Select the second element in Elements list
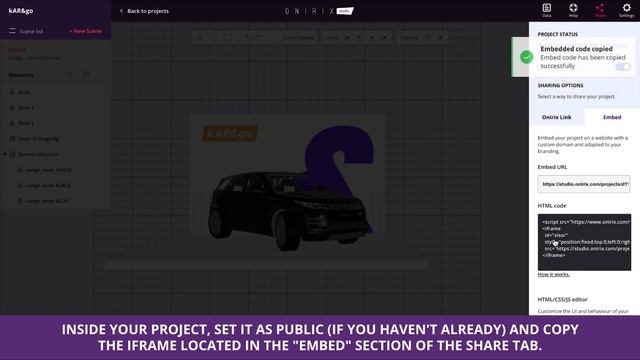The height and width of the screenshot is (360, 640). pyautogui.click(x=26, y=108)
